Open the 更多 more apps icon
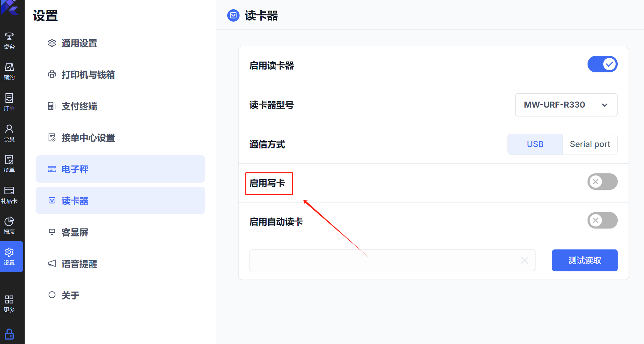 (x=9, y=304)
